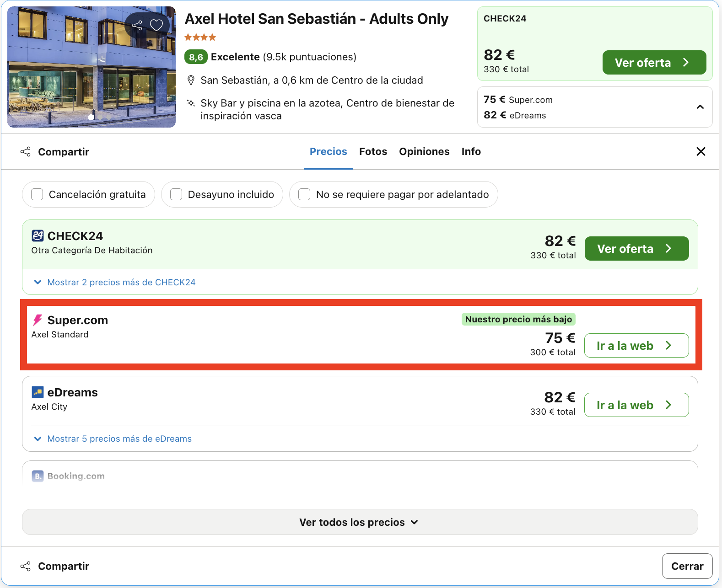Screen dimensions: 722x588
Task: Click the eDreams logo icon
Action: (38, 392)
